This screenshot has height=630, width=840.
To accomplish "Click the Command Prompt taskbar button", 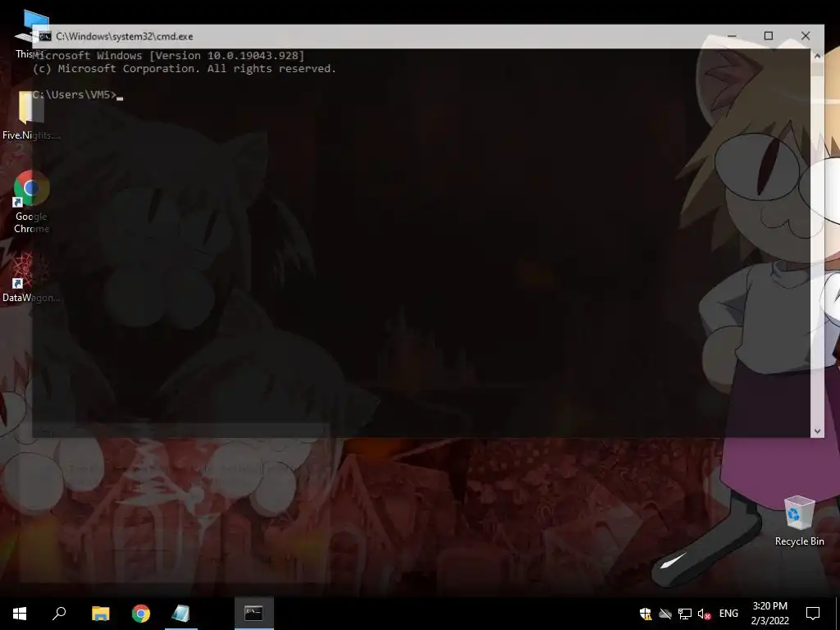I will click(x=254, y=614).
